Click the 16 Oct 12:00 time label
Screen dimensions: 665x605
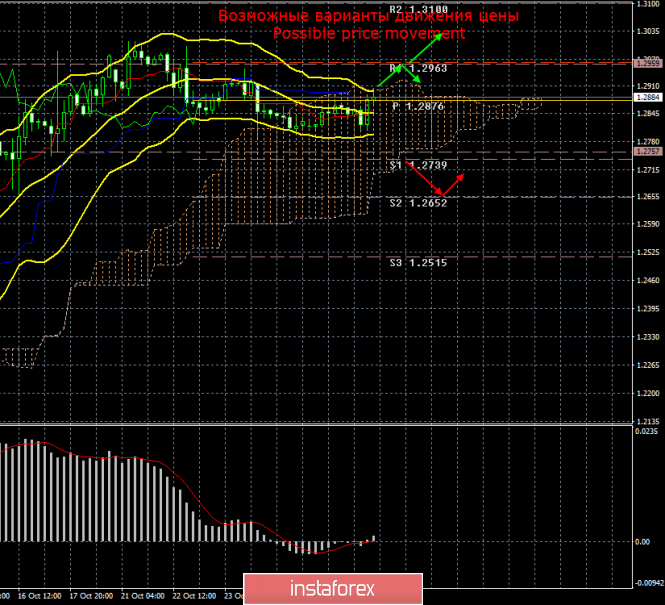tap(39, 596)
